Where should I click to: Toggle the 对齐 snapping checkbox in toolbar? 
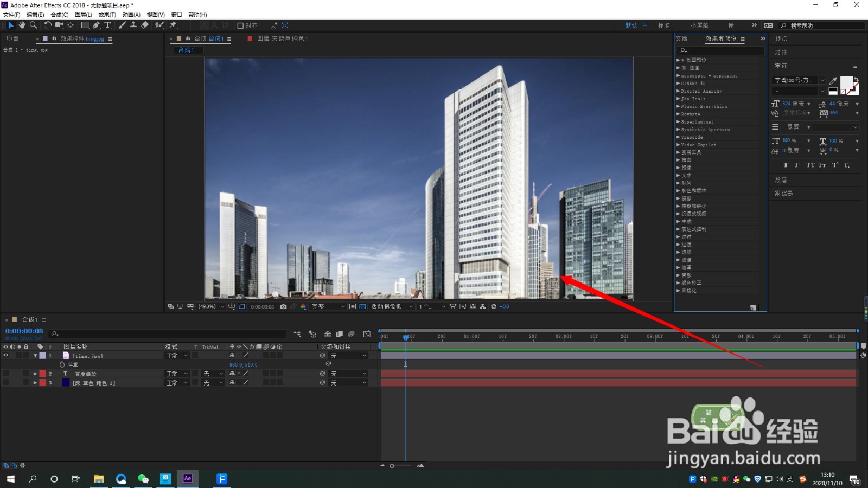click(x=240, y=25)
